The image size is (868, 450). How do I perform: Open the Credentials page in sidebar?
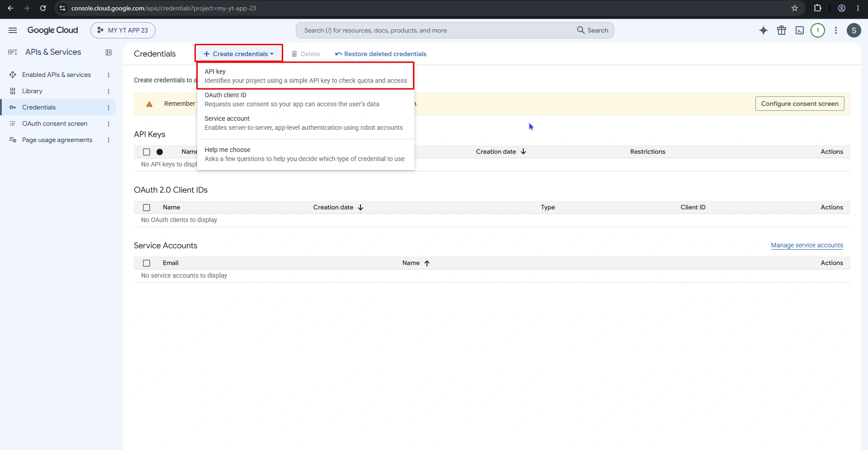coord(39,107)
